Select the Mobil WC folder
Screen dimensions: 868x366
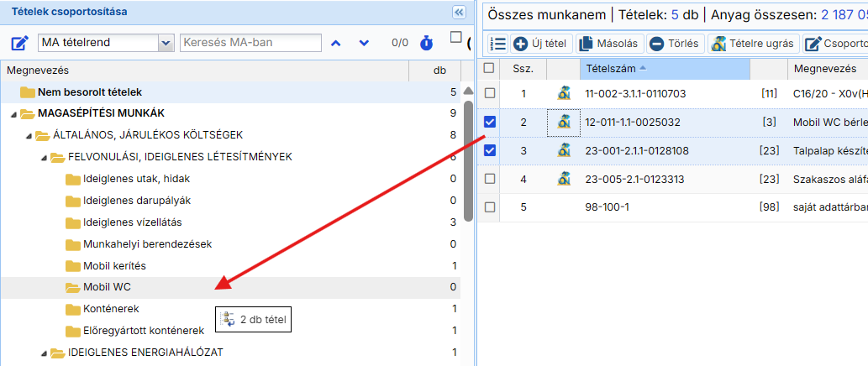click(x=107, y=287)
